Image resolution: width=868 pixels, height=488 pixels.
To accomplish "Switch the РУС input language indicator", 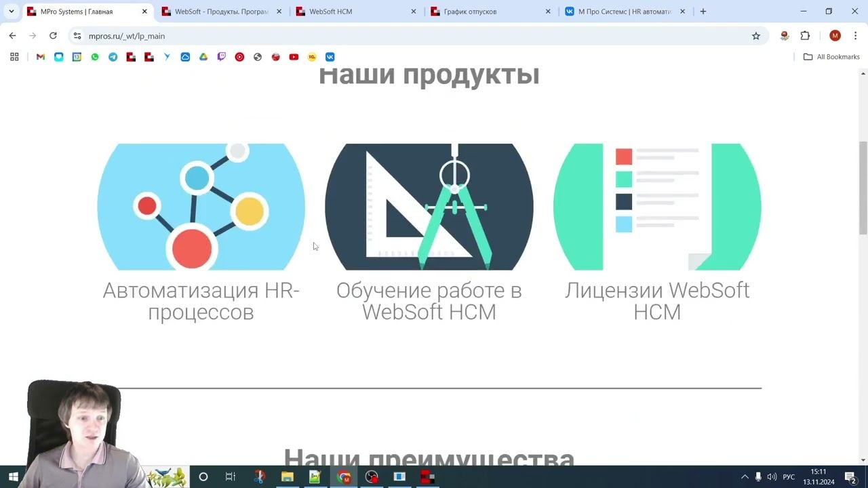I will (789, 476).
